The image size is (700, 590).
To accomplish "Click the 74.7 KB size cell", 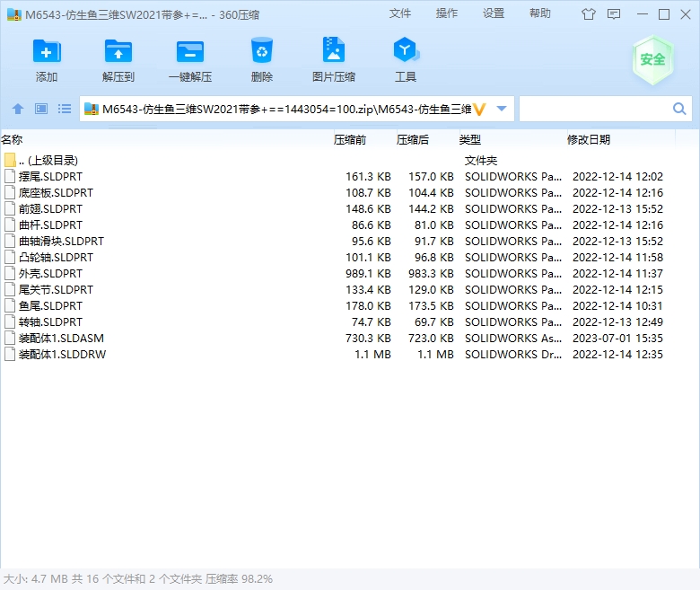I will (372, 322).
